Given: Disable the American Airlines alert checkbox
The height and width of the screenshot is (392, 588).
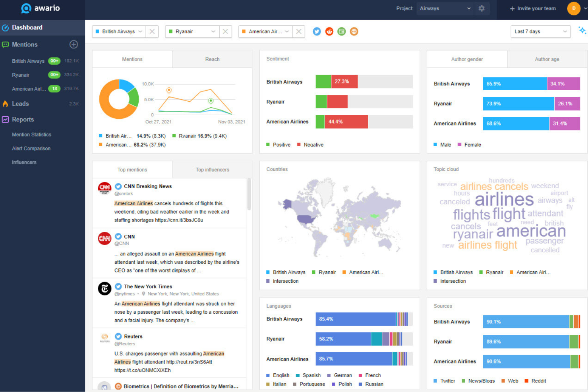Looking at the screenshot, I should click(x=243, y=31).
